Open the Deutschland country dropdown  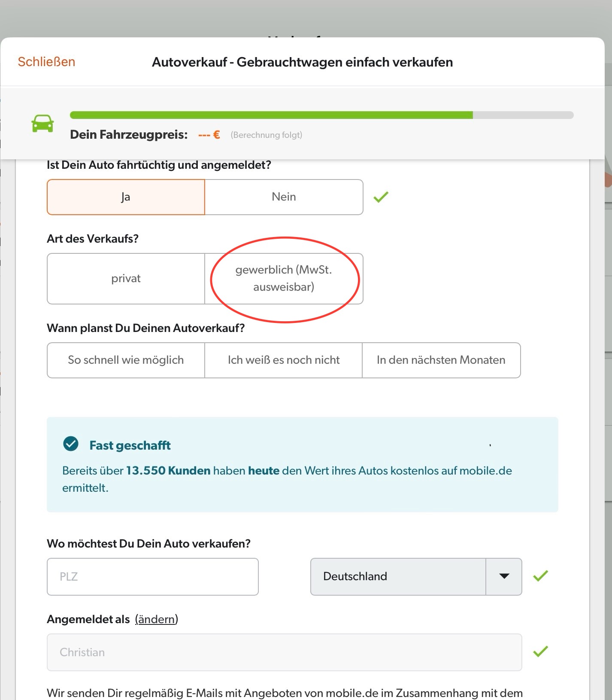[416, 577]
